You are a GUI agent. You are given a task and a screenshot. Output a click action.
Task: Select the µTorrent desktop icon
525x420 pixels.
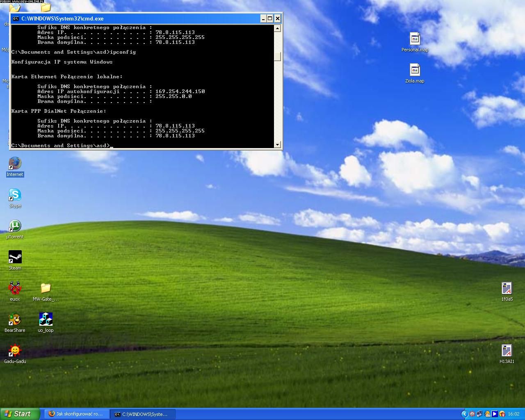pos(15,229)
